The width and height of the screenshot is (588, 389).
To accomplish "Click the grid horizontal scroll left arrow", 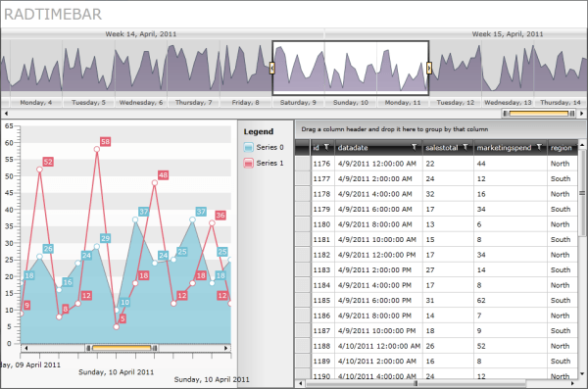I will click(x=300, y=383).
